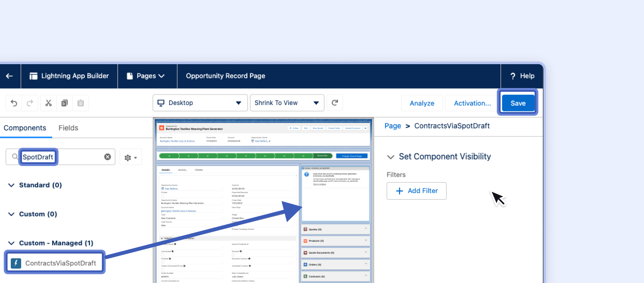
Task: Open Quote Documents list dropdown arrow
Action: (x=366, y=252)
